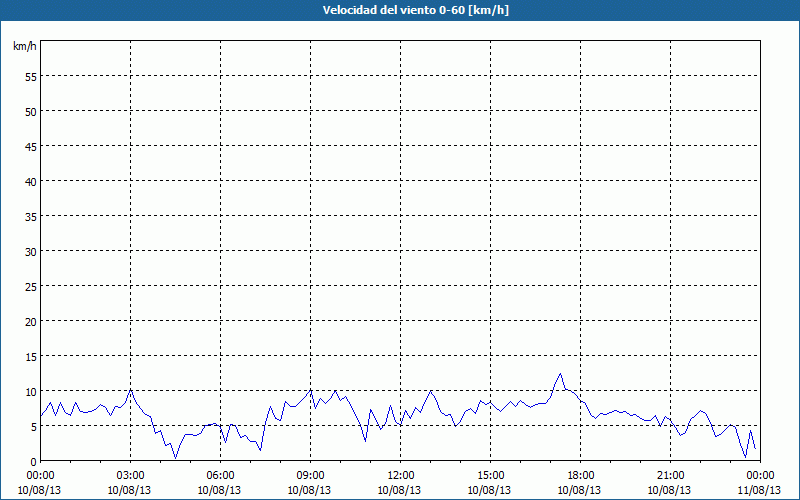
Task: Click the 09:00 time label
Action: (x=310, y=476)
